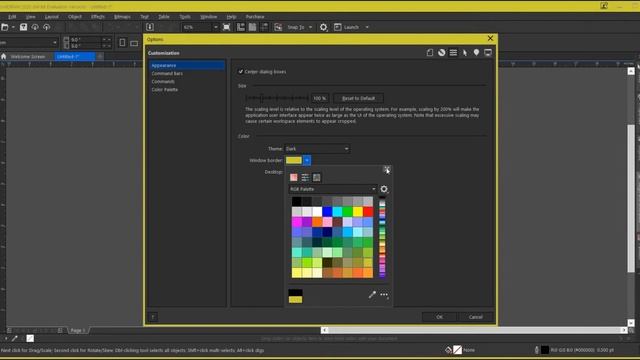Open the Window menu
Image resolution: width=640 pixels, height=360 pixels.
(209, 17)
